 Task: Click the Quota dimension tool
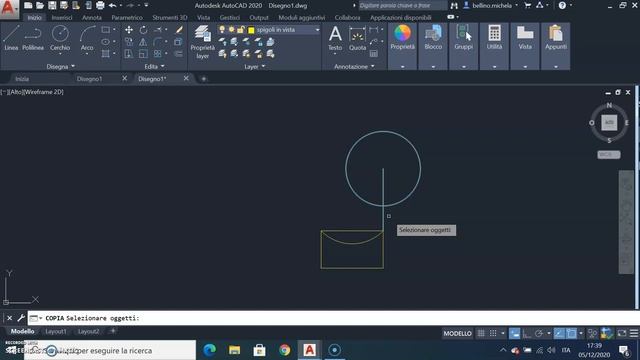click(357, 38)
